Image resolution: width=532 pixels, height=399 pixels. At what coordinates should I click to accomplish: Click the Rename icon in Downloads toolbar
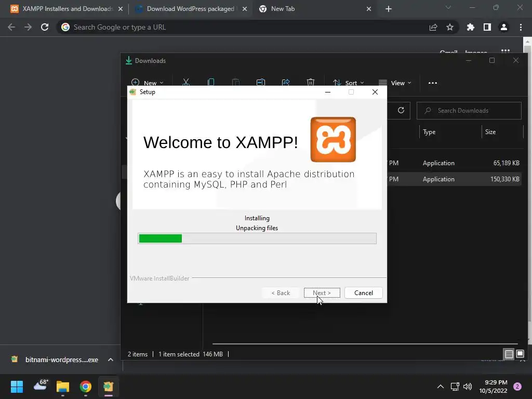(261, 83)
